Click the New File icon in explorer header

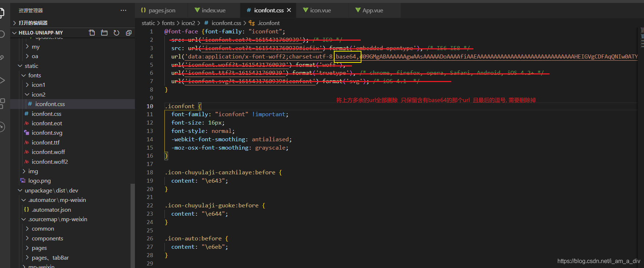click(x=92, y=33)
